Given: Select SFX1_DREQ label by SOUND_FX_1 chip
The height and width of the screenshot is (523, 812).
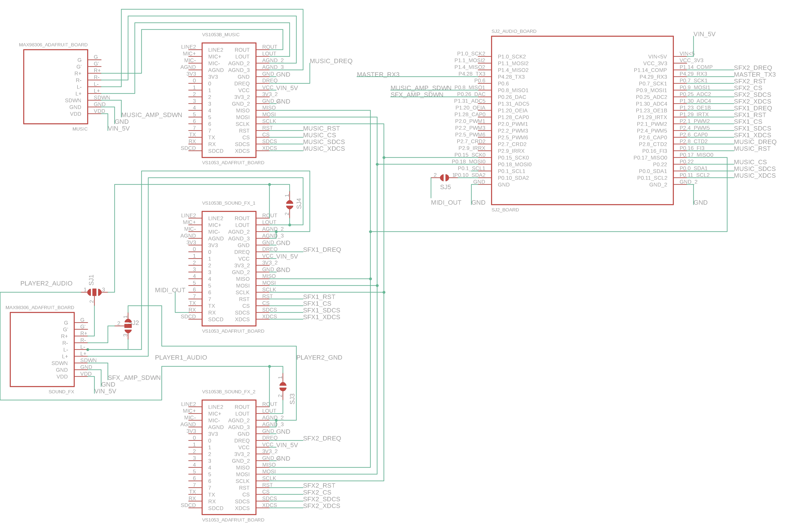Looking at the screenshot, I should pos(322,250).
